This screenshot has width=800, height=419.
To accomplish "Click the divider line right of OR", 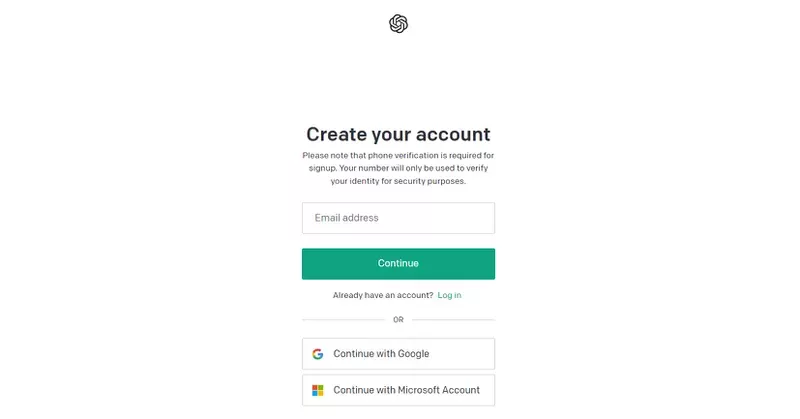I will point(454,320).
